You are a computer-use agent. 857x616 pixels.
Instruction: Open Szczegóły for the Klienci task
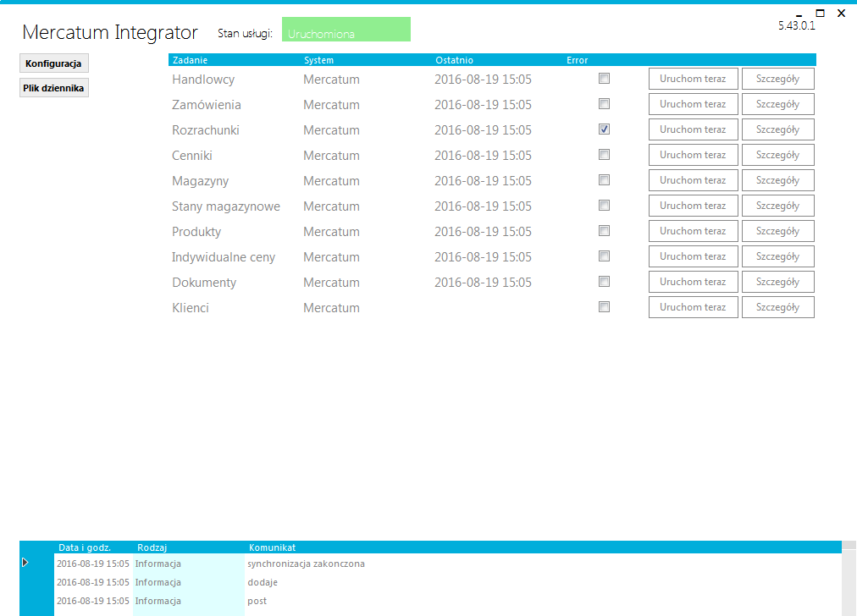[x=777, y=307]
